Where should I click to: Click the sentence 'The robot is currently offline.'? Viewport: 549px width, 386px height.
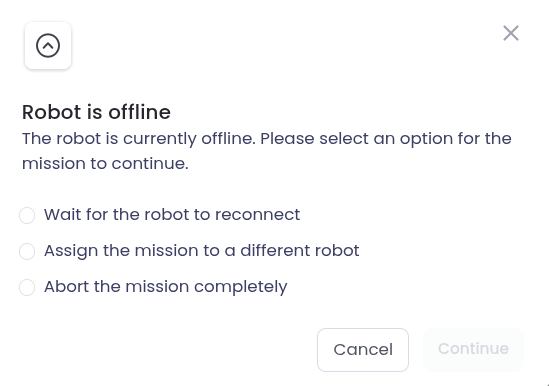[x=139, y=139]
